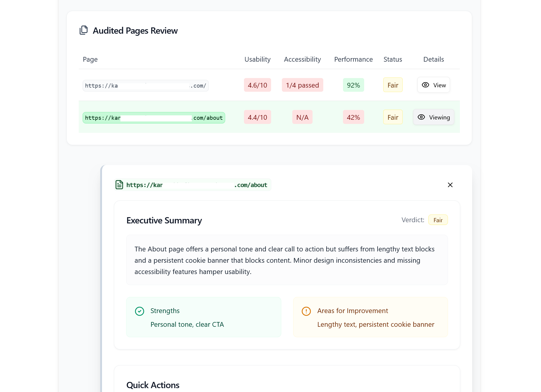The height and width of the screenshot is (392, 541).
Task: Click the document icon next to the about URL
Action: [x=119, y=185]
